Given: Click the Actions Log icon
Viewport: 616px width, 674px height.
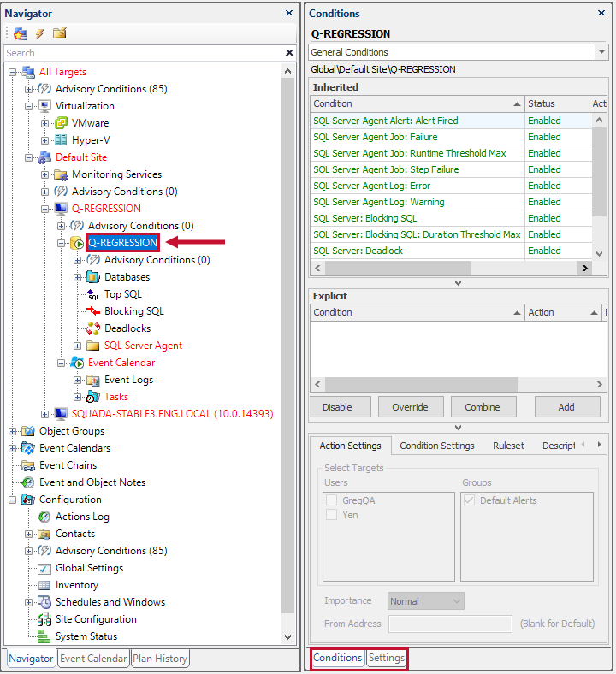Looking at the screenshot, I should [44, 517].
